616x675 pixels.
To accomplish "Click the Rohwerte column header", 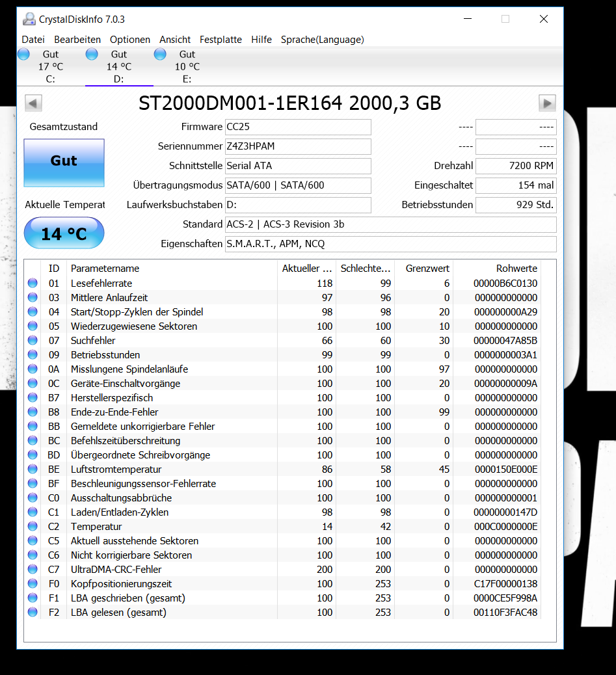I will pos(497,269).
